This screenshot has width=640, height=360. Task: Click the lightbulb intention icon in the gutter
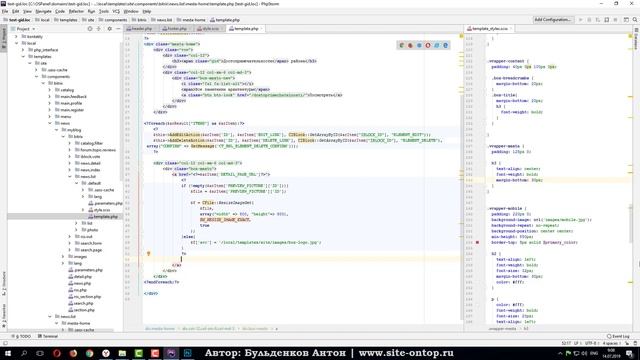pyautogui.click(x=149, y=253)
